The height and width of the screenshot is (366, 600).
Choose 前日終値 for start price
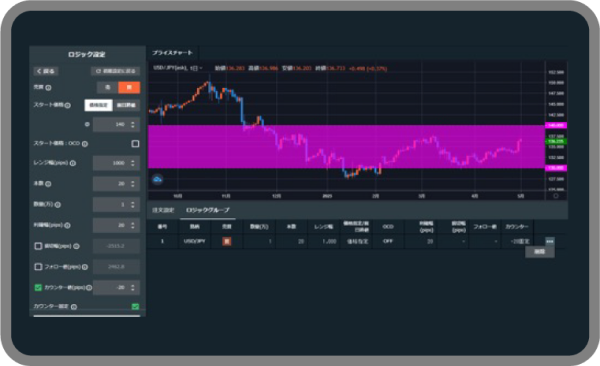click(126, 105)
